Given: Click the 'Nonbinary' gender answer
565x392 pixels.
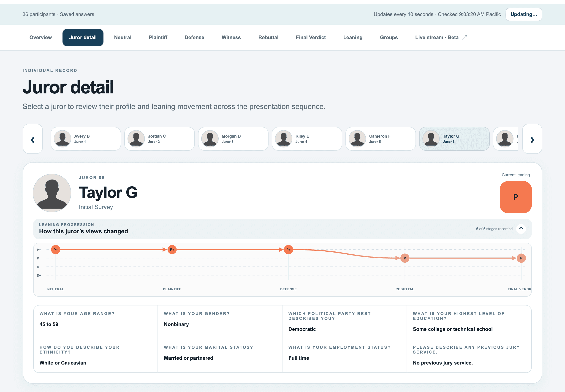Looking at the screenshot, I should [x=176, y=324].
